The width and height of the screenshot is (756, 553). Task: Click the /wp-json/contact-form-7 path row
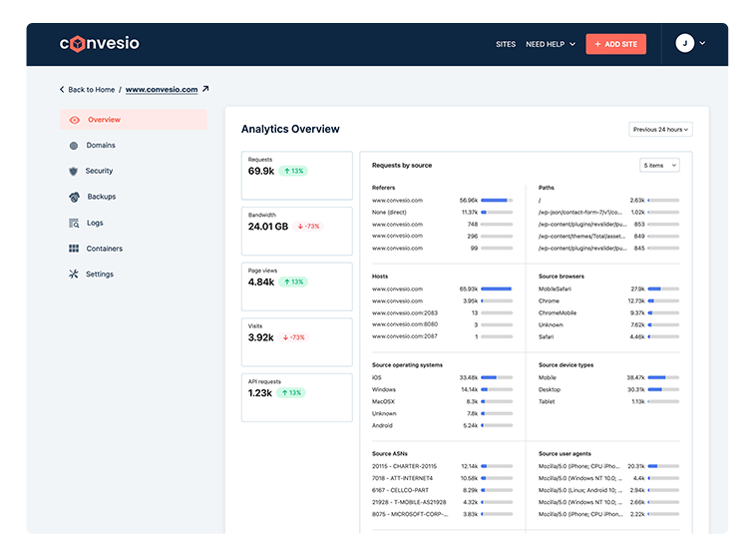click(609, 213)
